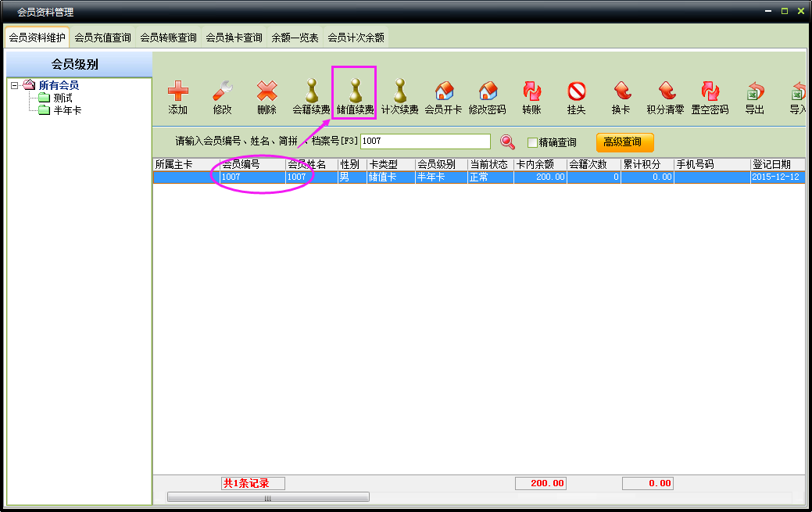Open 计次续费 toolbar icon
812x512 pixels.
click(x=400, y=96)
